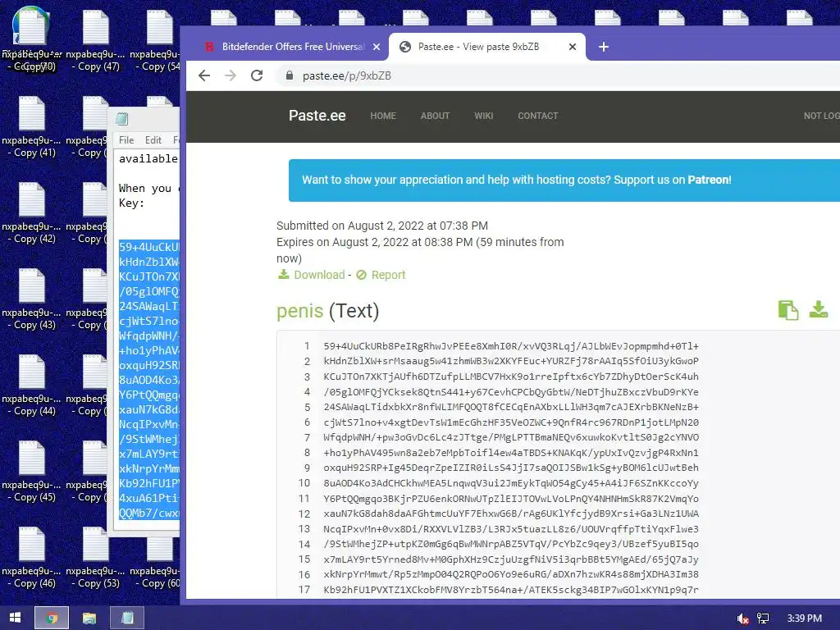
Task: Click the Windows Start button
Action: [15, 618]
